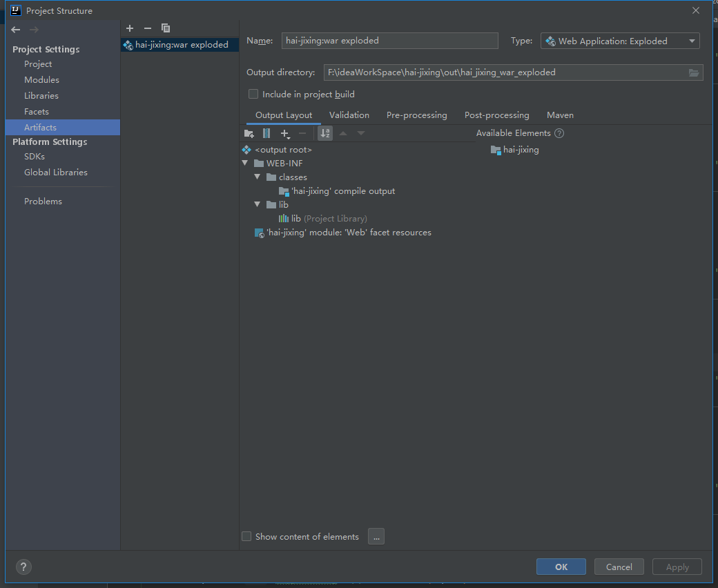
Task: Click the Apply button
Action: [x=677, y=567]
